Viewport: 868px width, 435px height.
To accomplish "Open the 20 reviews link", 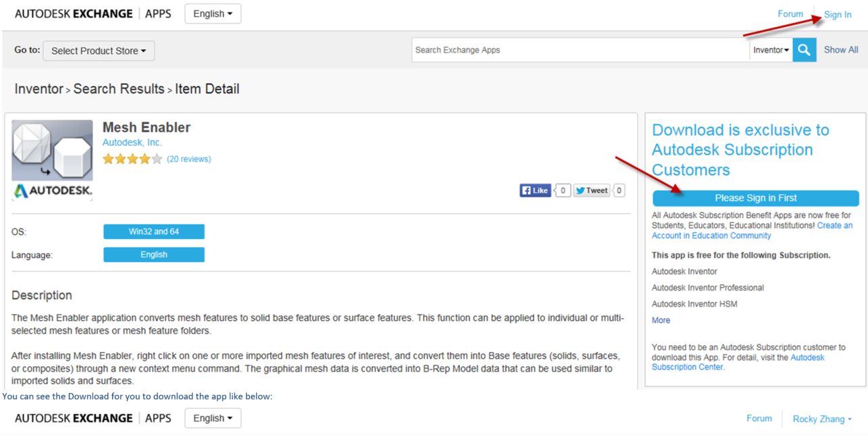I will (189, 159).
